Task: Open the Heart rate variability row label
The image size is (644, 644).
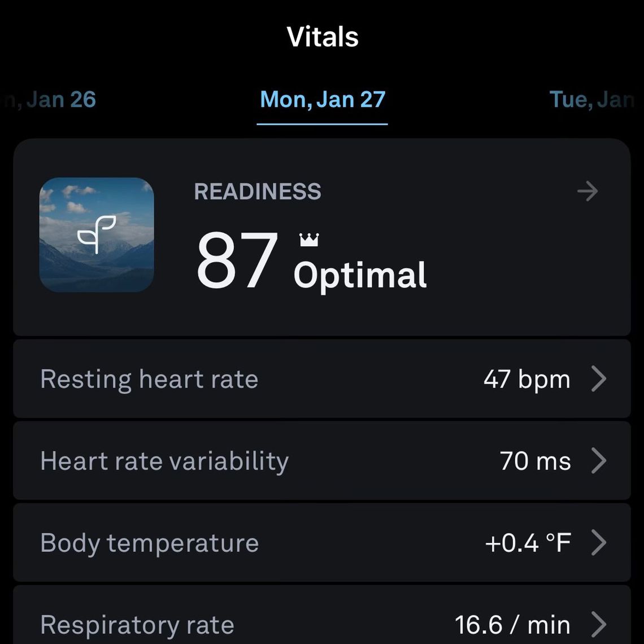Action: coord(164,461)
